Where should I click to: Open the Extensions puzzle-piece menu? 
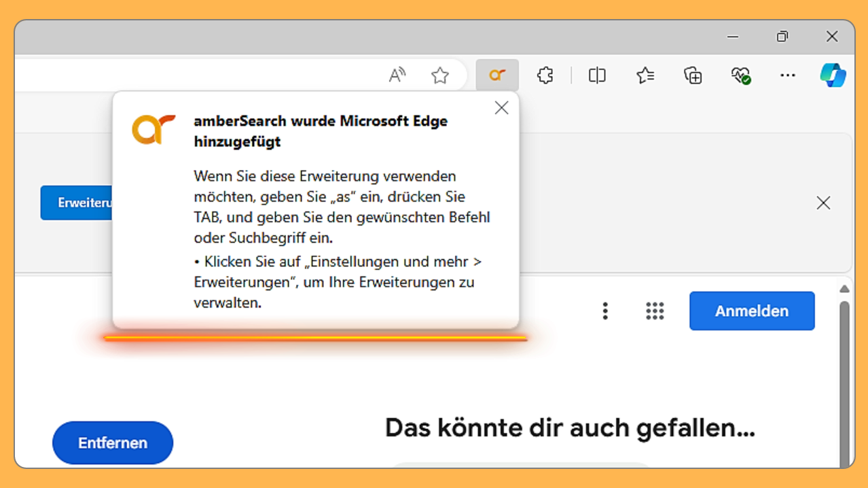[545, 75]
